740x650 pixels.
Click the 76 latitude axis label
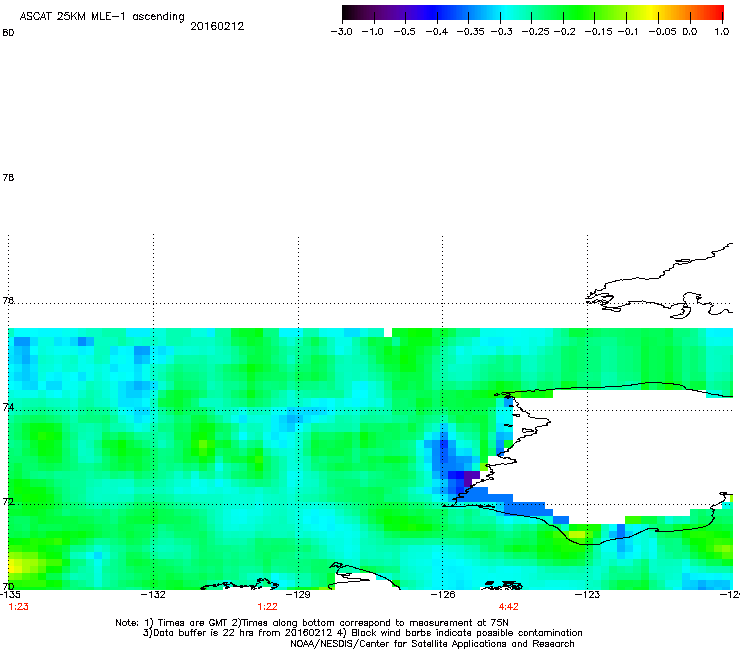(8, 300)
